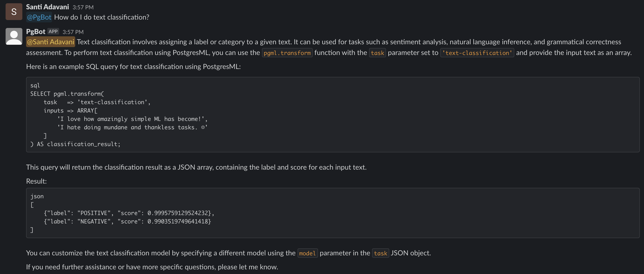The image size is (644, 274).
Task: Open Santi Adavani sender name
Action: point(47,7)
